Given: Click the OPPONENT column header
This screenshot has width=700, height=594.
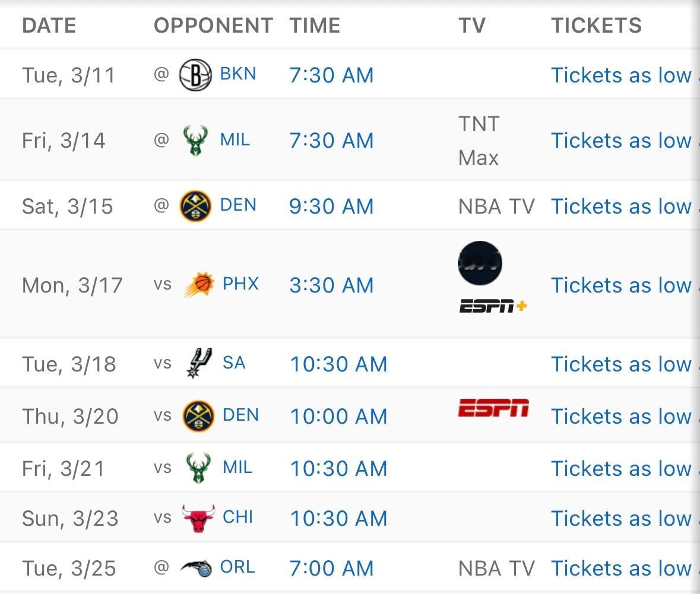Looking at the screenshot, I should tap(213, 26).
